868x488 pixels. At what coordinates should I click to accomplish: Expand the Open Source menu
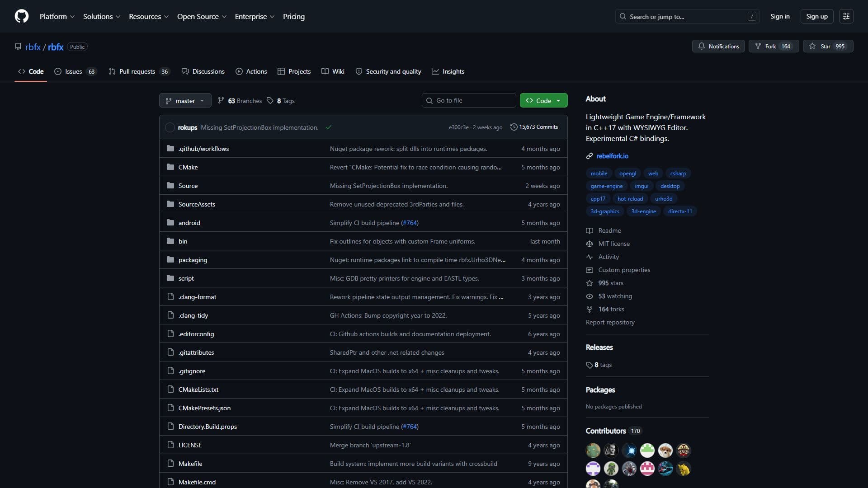point(202,16)
